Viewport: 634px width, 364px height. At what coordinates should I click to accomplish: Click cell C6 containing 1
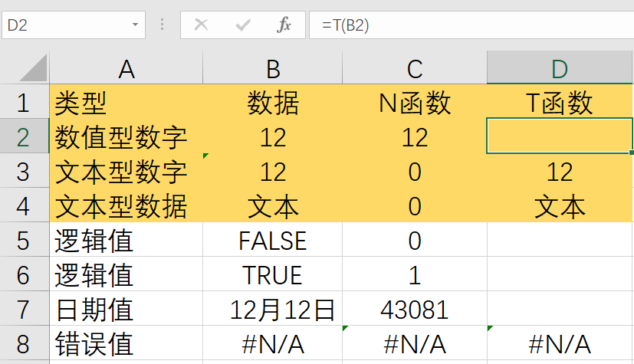pyautogui.click(x=415, y=274)
